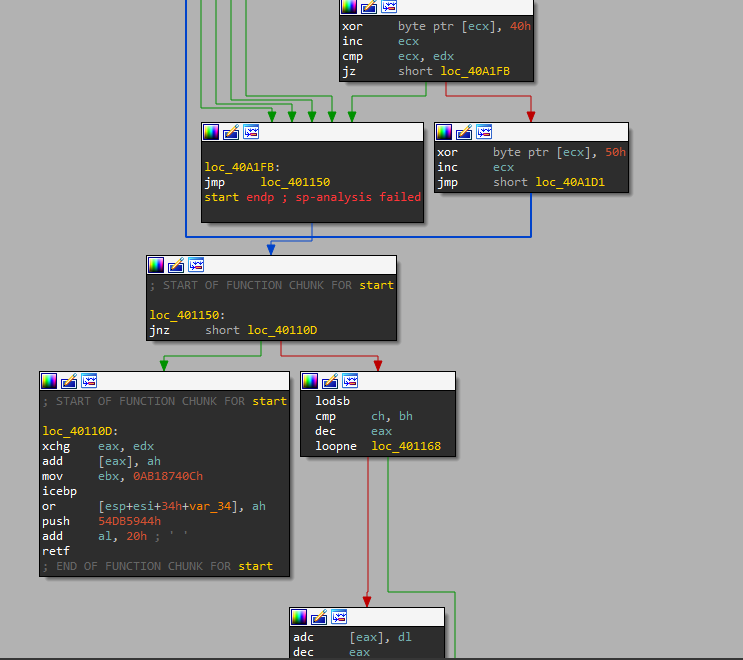Select the 'add [eax], ah' instruction
The height and width of the screenshot is (660, 743).
point(101,461)
